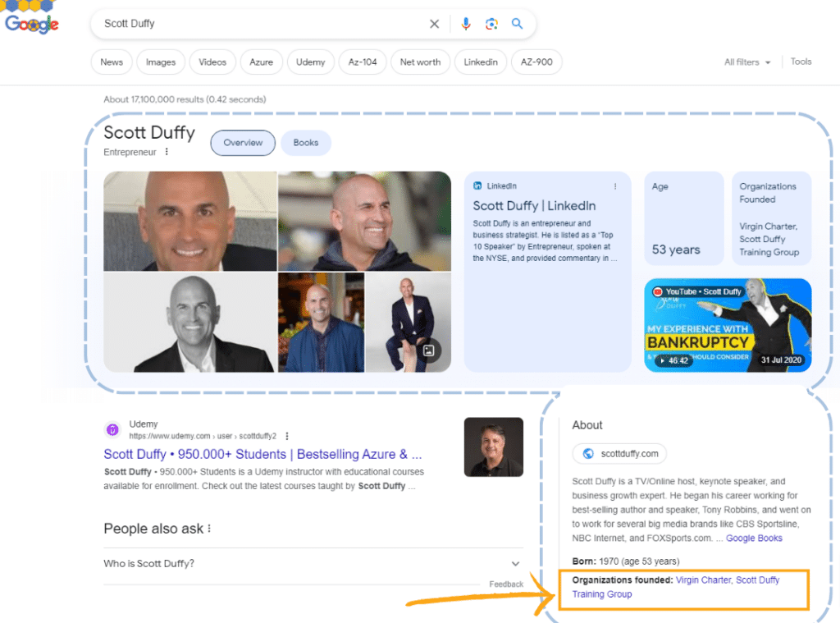
Task: Select the Net worth filter chip
Action: tap(421, 62)
